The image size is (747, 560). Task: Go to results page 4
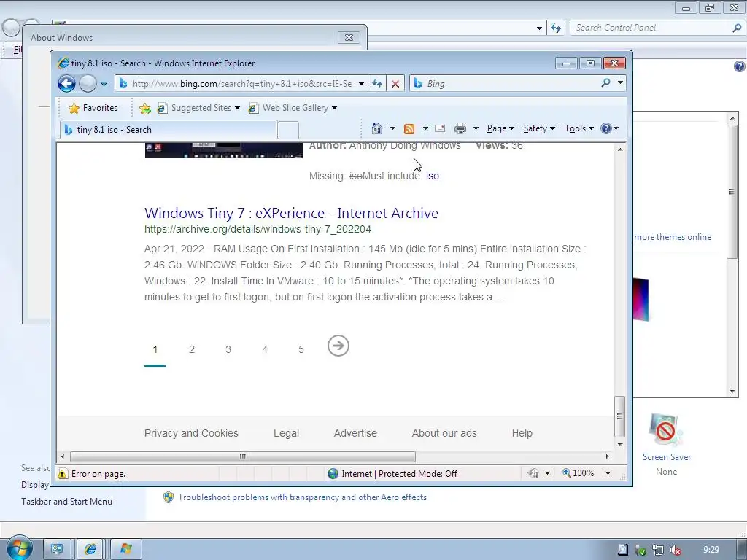(x=265, y=349)
